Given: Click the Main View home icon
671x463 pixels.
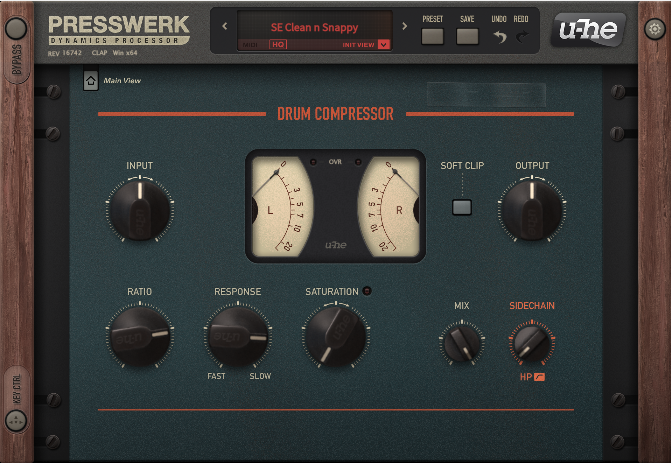Looking at the screenshot, I should pyautogui.click(x=91, y=81).
